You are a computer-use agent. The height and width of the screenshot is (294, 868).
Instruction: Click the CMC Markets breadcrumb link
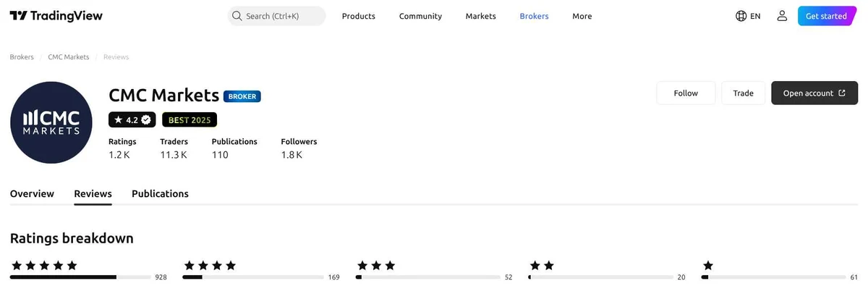click(69, 56)
